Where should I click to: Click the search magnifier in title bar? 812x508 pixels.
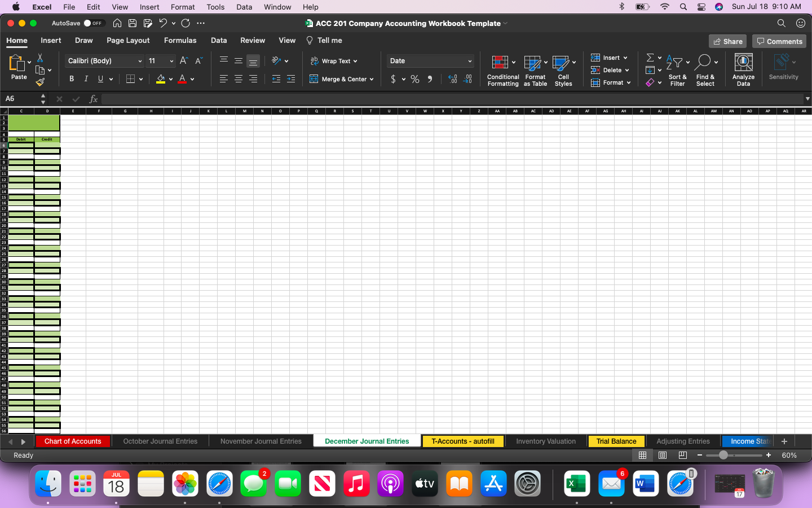coord(781,23)
